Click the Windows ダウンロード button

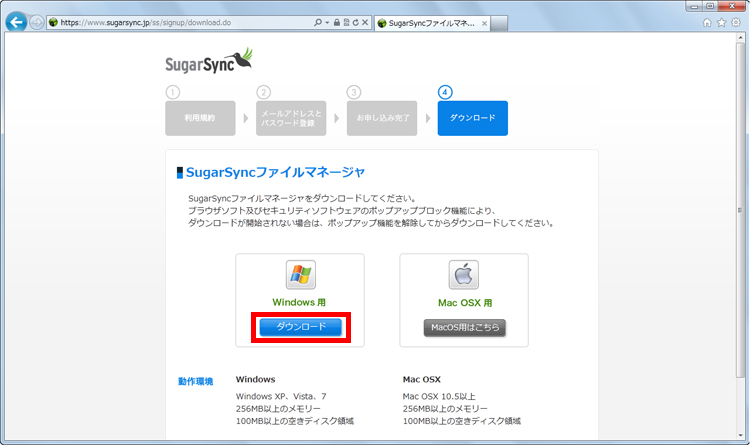pyautogui.click(x=301, y=327)
